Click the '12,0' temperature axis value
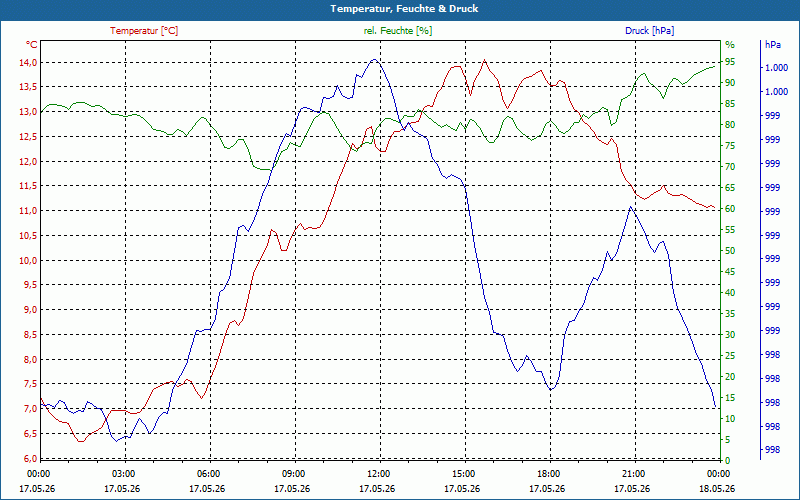This screenshot has height=500, width=800. click(28, 162)
